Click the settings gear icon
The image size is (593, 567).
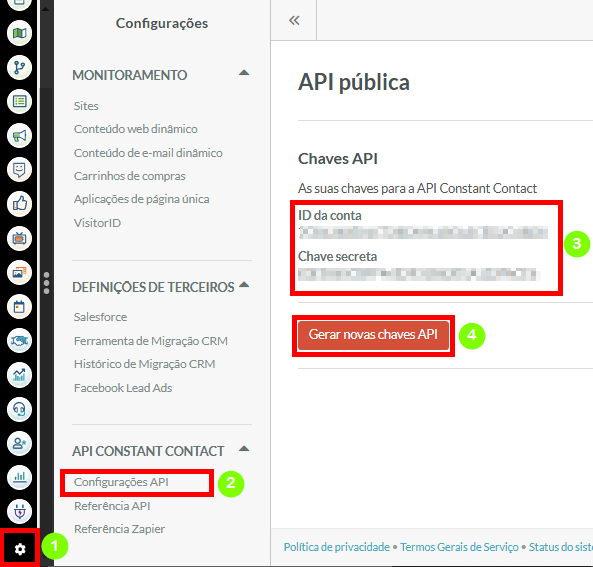click(20, 548)
